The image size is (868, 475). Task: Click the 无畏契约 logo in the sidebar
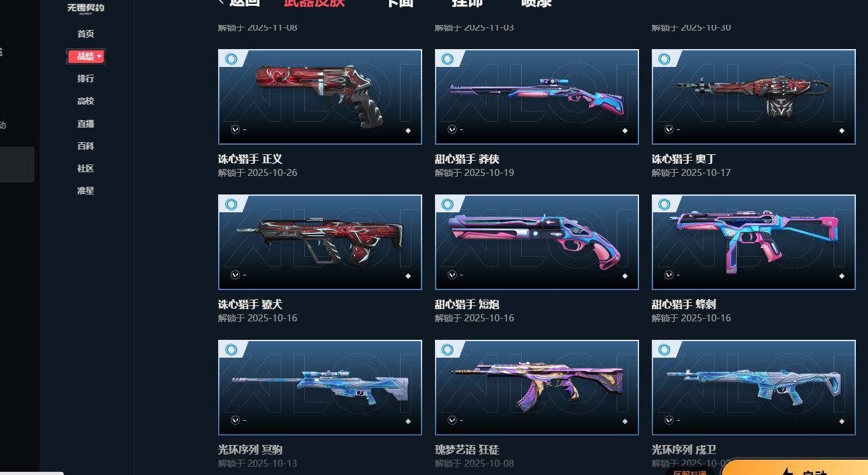(x=85, y=8)
